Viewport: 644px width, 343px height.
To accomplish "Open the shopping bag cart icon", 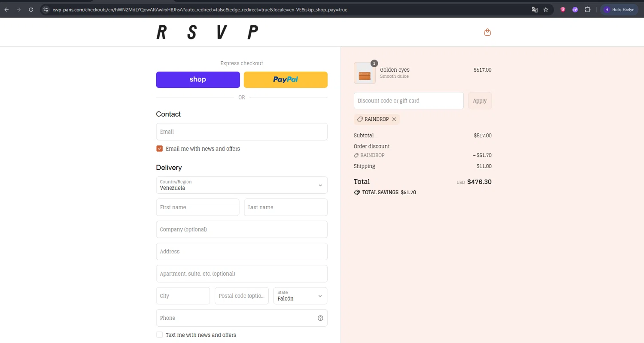I will click(487, 32).
